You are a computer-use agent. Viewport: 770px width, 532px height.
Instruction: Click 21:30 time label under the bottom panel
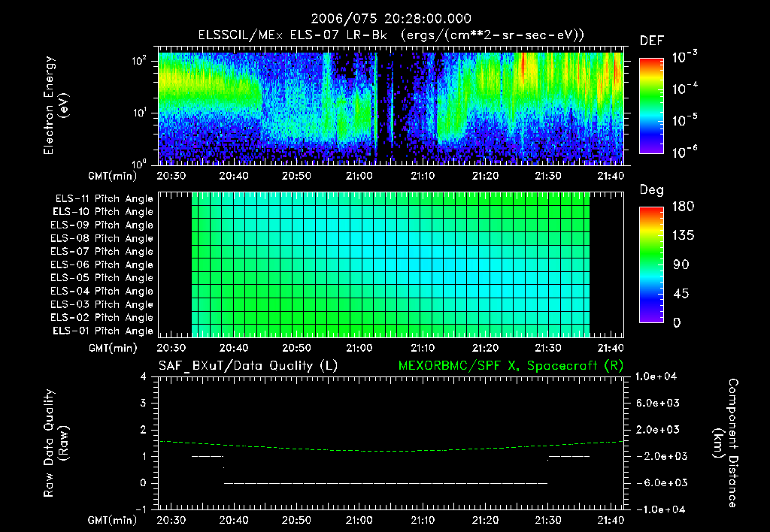(548, 520)
